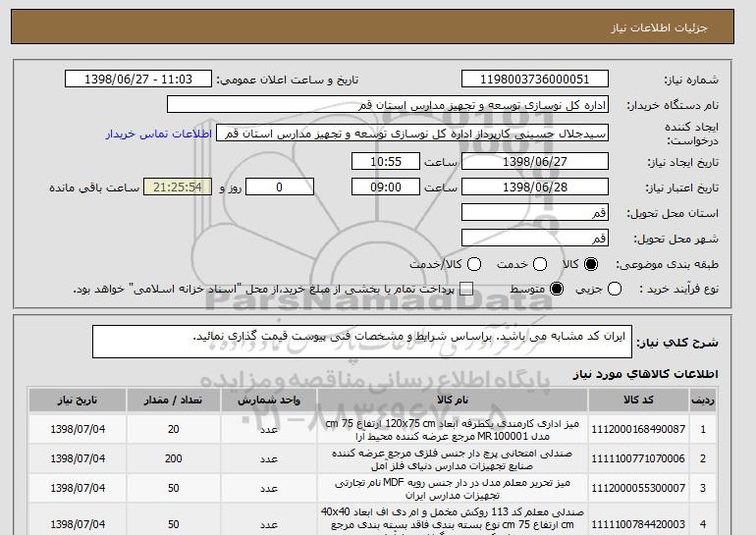Click quantity 20 in row 1
756x535 pixels.
174,429
